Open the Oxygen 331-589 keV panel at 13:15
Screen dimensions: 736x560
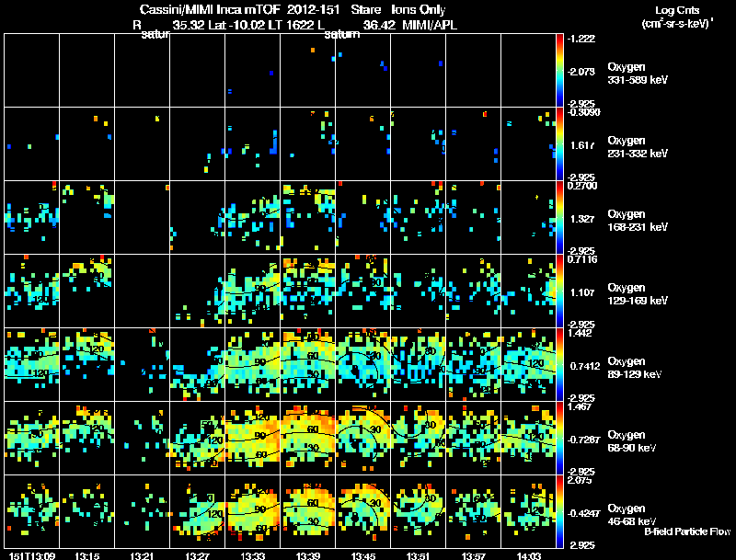pos(86,71)
